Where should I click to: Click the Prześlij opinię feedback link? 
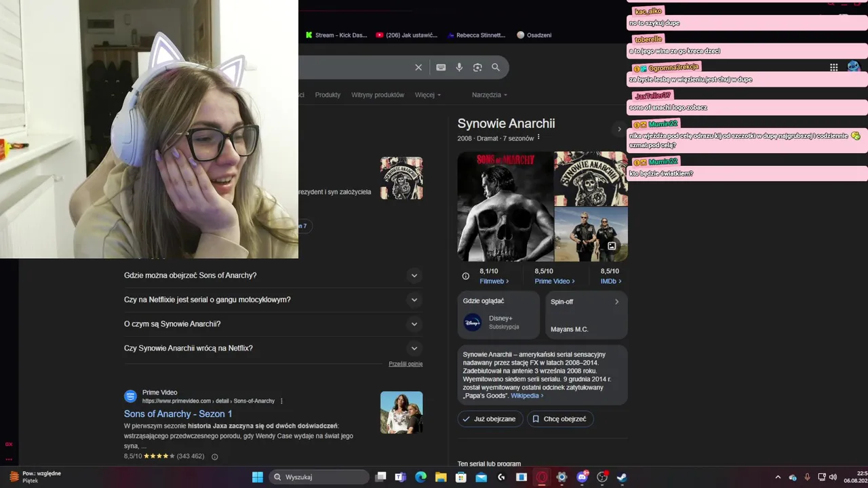click(x=406, y=364)
